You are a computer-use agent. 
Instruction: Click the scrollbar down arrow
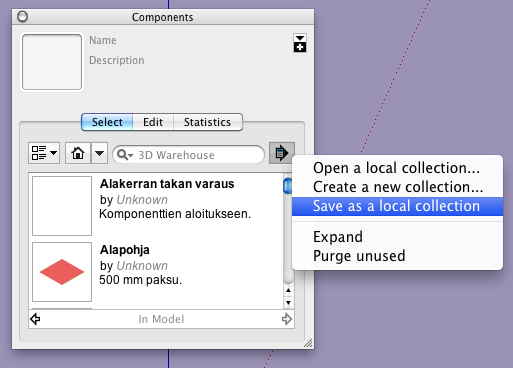click(288, 303)
